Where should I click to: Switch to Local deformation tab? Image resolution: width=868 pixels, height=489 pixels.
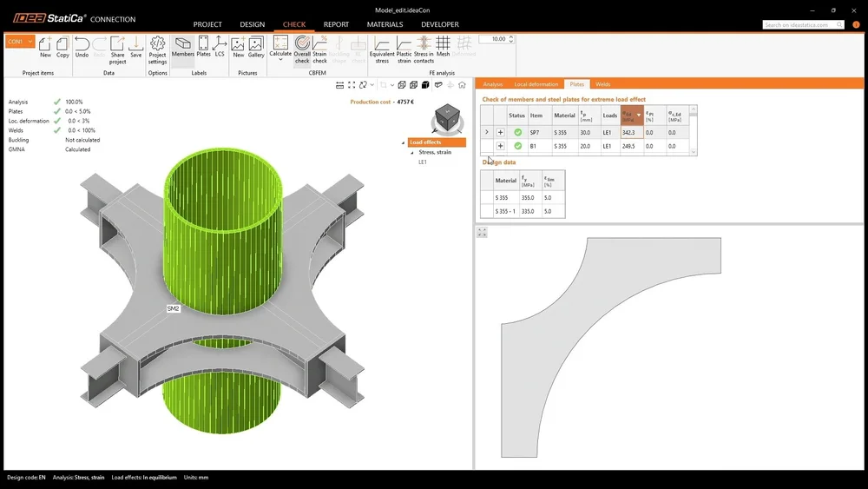pos(536,84)
